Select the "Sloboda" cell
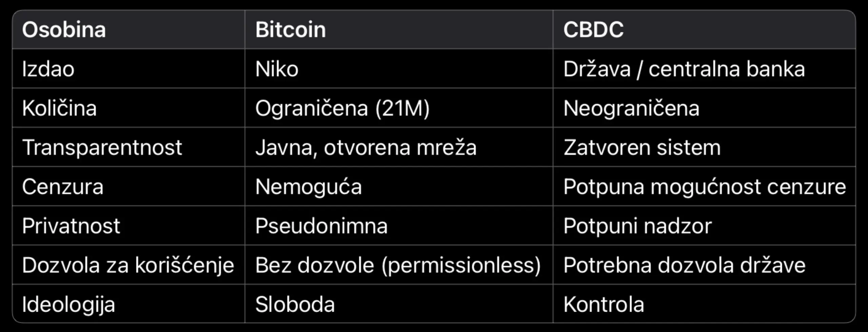Image resolution: width=868 pixels, height=332 pixels. pyautogui.click(x=295, y=304)
